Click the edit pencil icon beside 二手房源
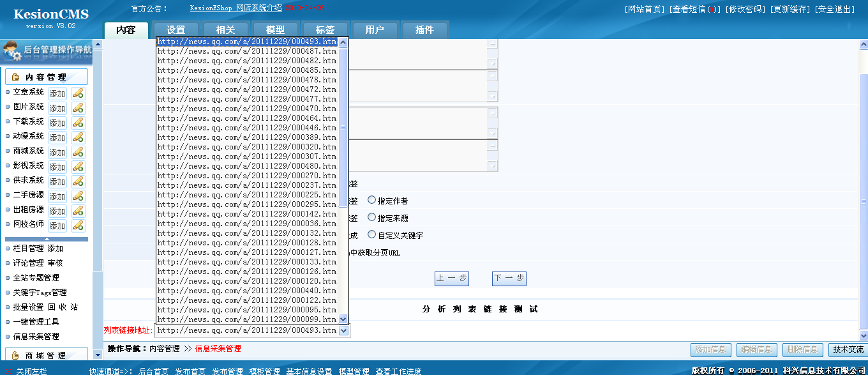This screenshot has height=375, width=868. (x=78, y=196)
